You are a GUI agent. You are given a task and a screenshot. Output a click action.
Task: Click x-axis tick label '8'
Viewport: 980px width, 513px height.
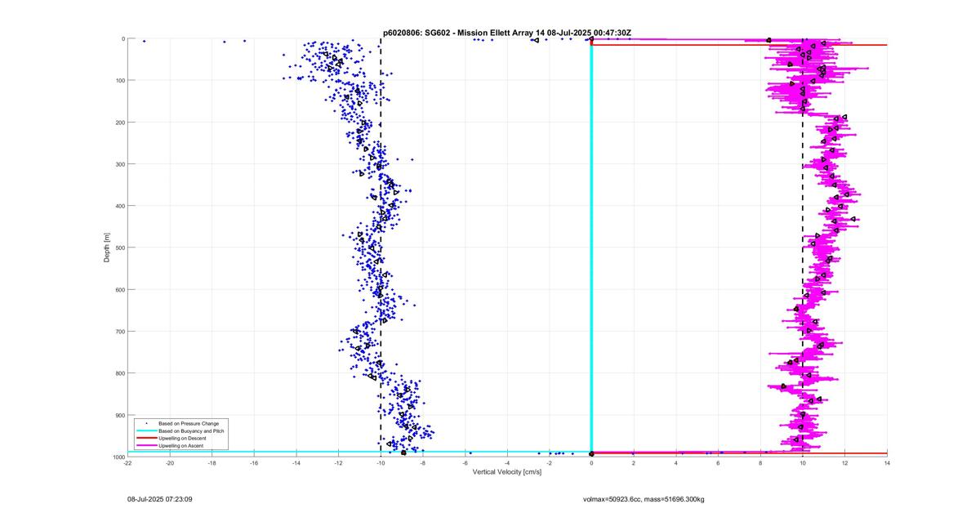pyautogui.click(x=760, y=462)
